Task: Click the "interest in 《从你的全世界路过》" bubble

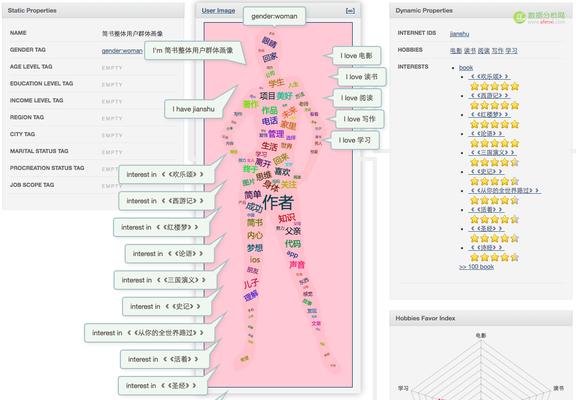Action: (x=150, y=333)
